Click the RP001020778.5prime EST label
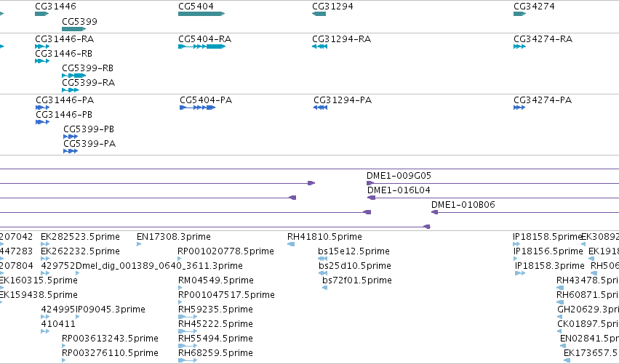 pyautogui.click(x=225, y=251)
